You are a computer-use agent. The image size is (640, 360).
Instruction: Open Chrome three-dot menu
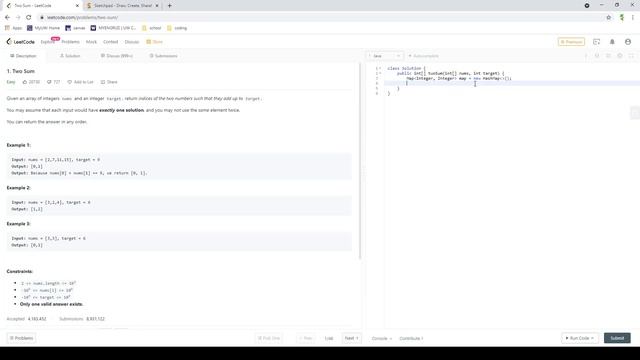[633, 18]
